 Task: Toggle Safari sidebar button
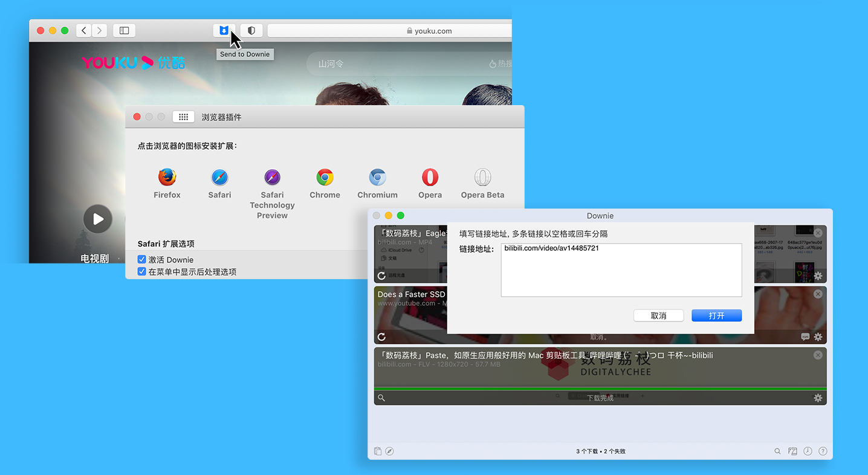[x=124, y=30]
